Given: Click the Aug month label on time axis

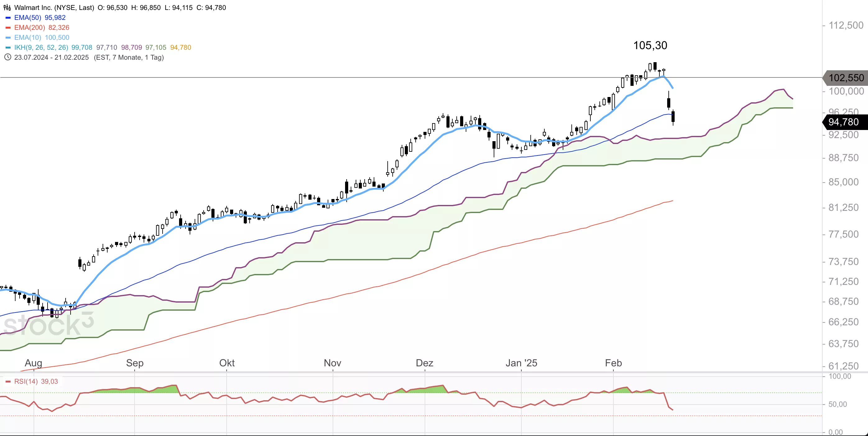Looking at the screenshot, I should click(x=33, y=363).
